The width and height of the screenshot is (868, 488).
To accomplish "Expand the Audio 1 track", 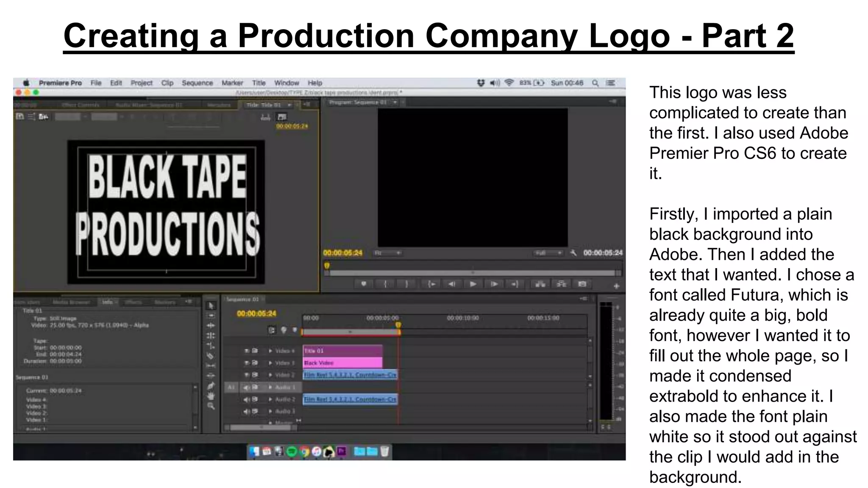I will click(x=270, y=387).
